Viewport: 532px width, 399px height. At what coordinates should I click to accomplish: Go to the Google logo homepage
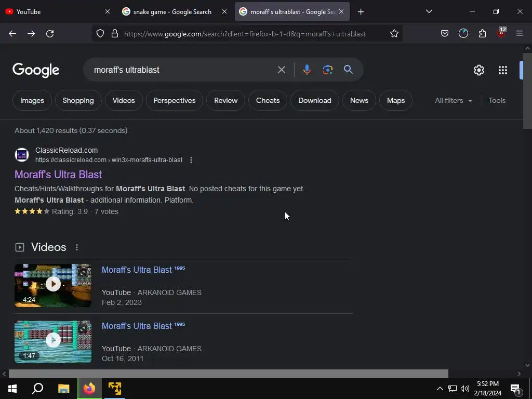36,70
